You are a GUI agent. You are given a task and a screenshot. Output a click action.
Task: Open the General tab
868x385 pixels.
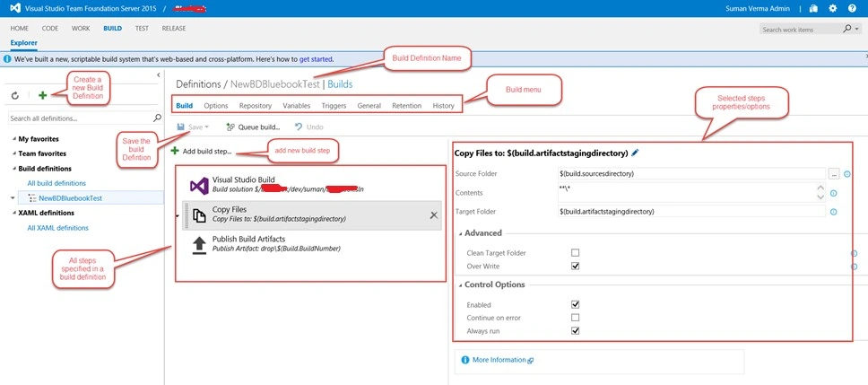point(369,105)
